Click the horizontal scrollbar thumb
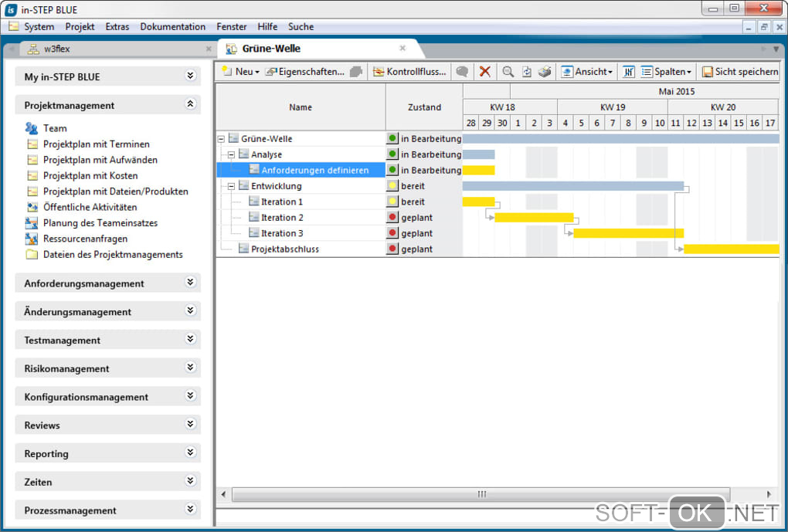This screenshot has height=532, width=788. click(x=481, y=494)
